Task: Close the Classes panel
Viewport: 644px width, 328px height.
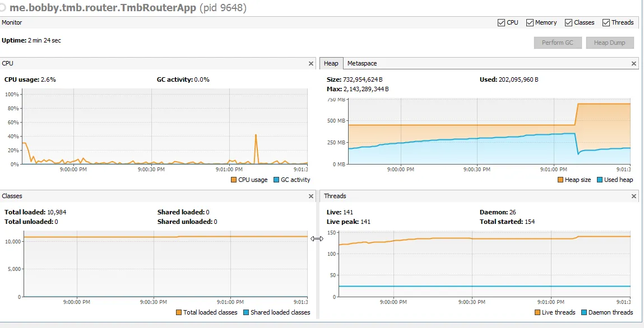Action: point(311,196)
